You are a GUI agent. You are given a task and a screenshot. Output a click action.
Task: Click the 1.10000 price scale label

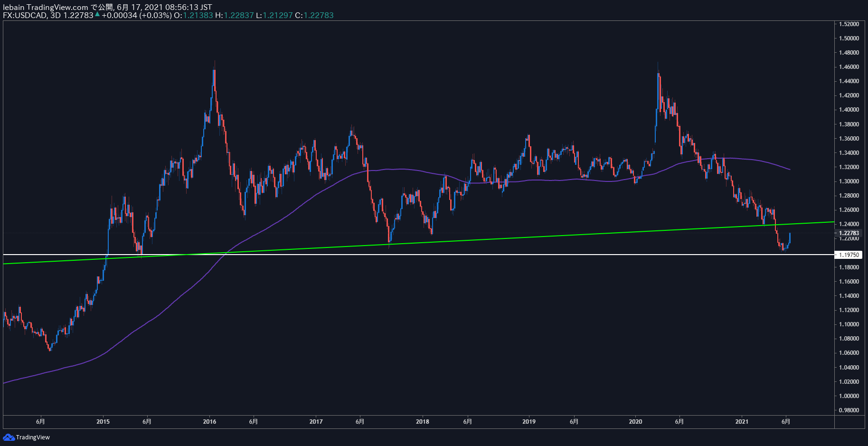tap(849, 324)
